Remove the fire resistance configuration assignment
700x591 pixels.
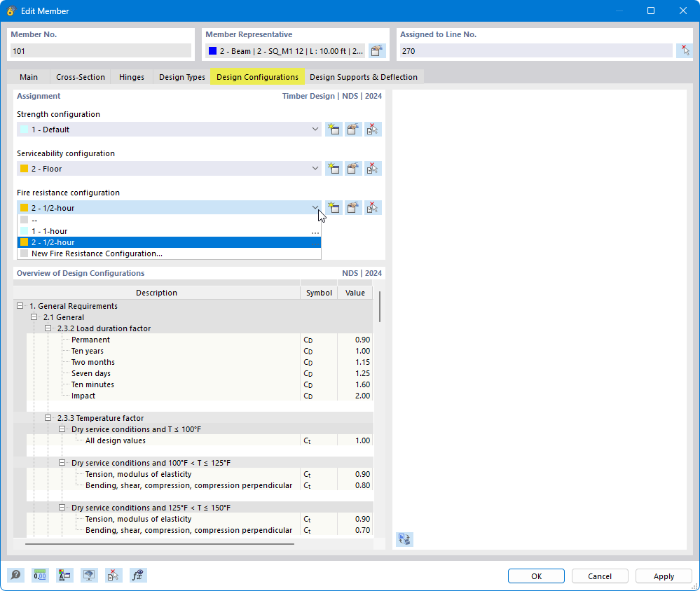[x=373, y=207]
